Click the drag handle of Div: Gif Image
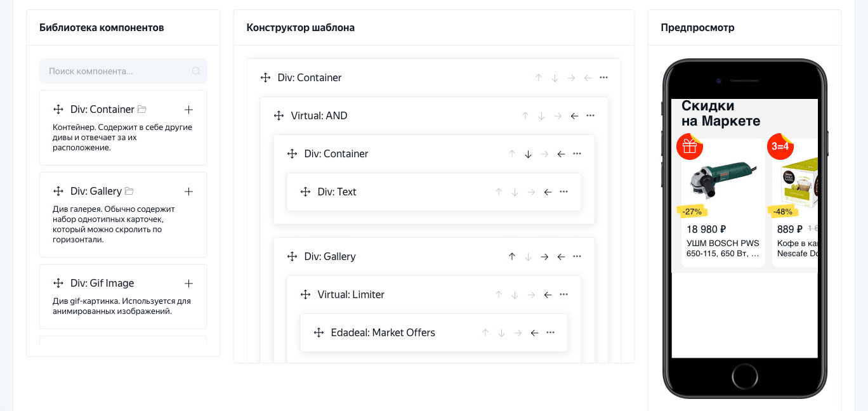 (x=58, y=283)
